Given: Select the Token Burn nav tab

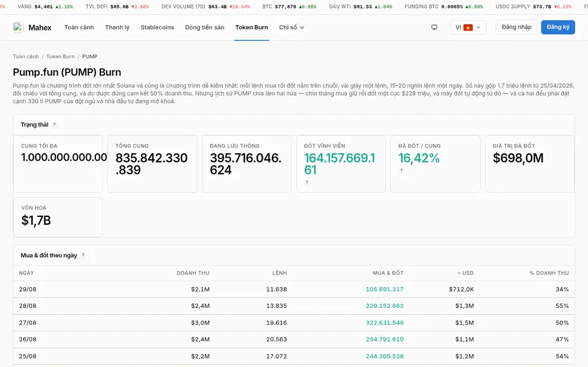Looking at the screenshot, I should click(252, 27).
